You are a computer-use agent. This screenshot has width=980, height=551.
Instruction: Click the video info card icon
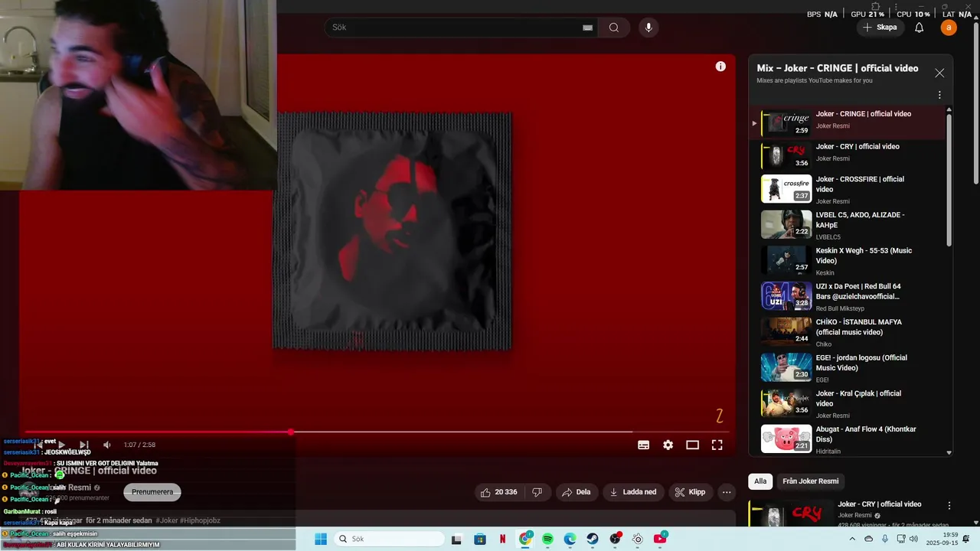720,67
